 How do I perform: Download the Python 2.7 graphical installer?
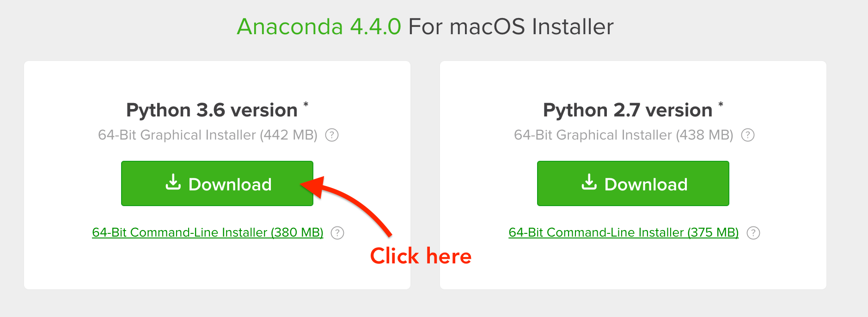[632, 183]
